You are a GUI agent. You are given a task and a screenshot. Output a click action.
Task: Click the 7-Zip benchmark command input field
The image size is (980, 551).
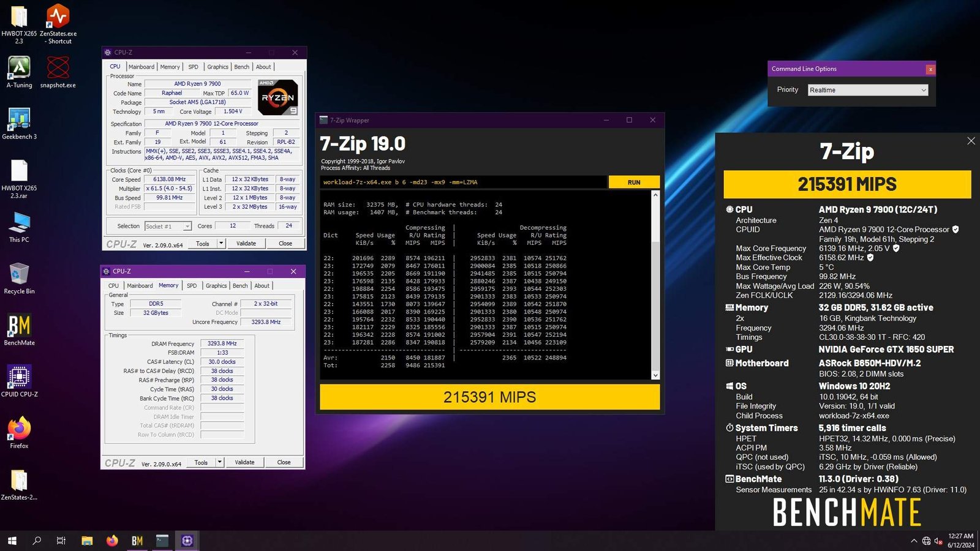point(463,182)
